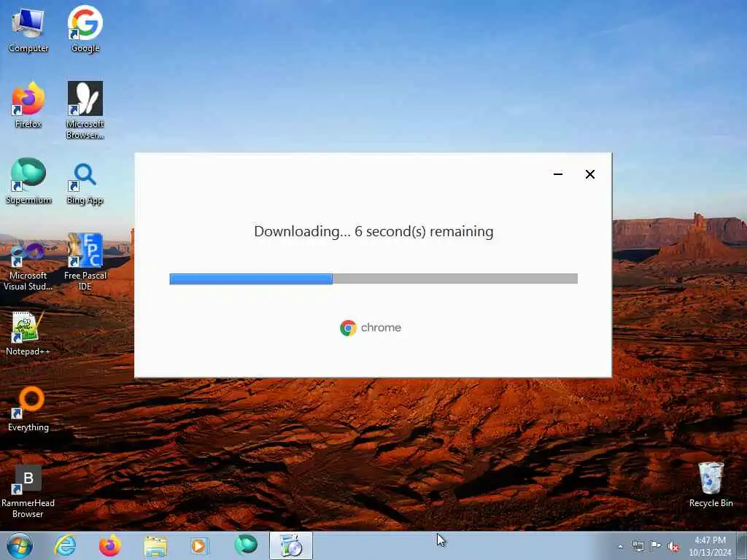
Task: Open the clock showing 4:47 PM
Action: click(x=710, y=546)
